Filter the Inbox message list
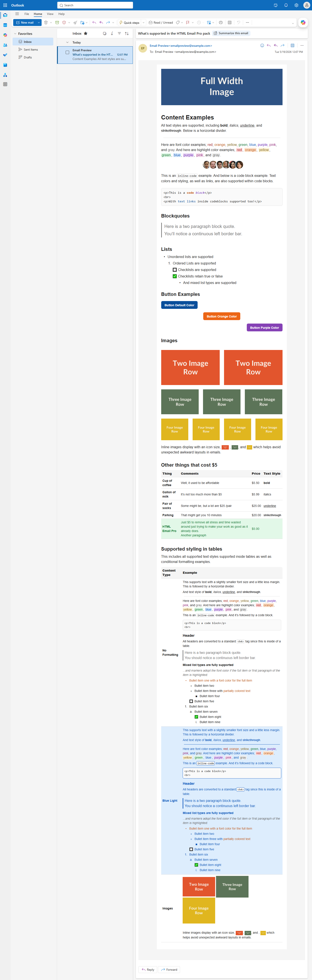The height and width of the screenshot is (980, 312). [119, 34]
